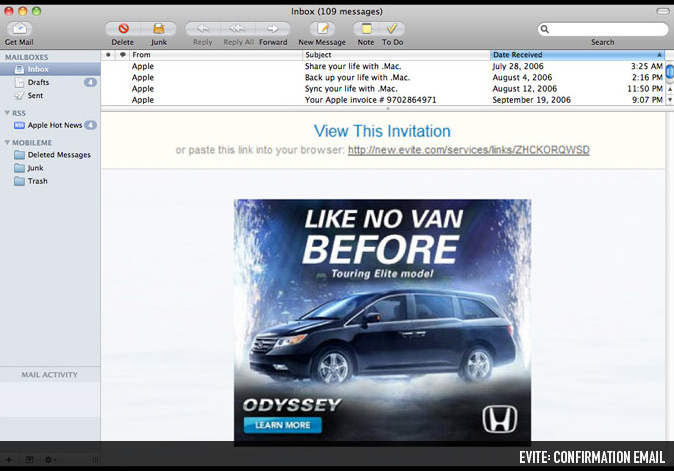Image resolution: width=674 pixels, height=471 pixels.
Task: Mark message as Junk
Action: coord(159,29)
